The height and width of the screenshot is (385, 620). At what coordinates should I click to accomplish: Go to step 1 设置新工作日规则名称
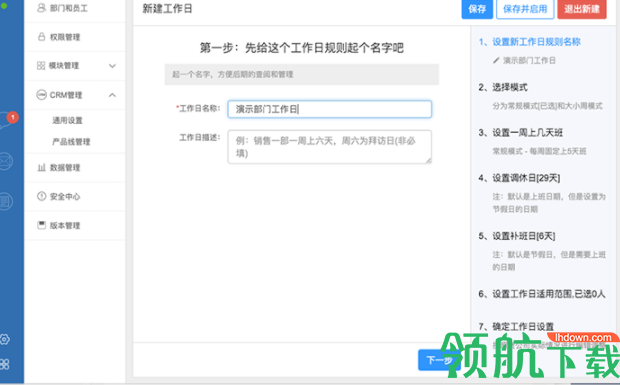[x=529, y=42]
